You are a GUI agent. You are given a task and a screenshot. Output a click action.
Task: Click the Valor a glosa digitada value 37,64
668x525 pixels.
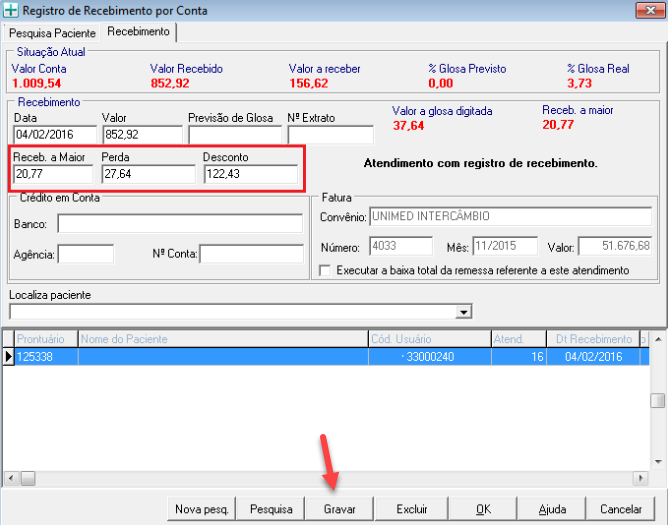pos(409,126)
